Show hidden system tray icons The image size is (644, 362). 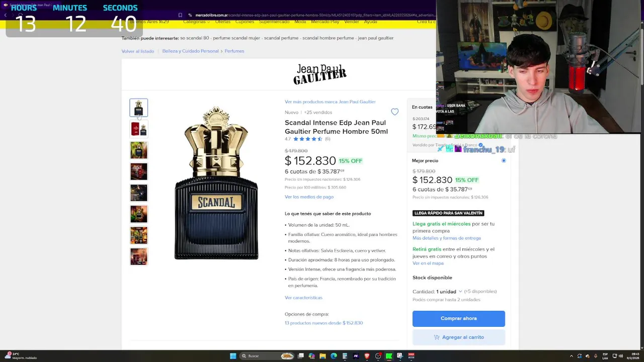tap(572, 356)
